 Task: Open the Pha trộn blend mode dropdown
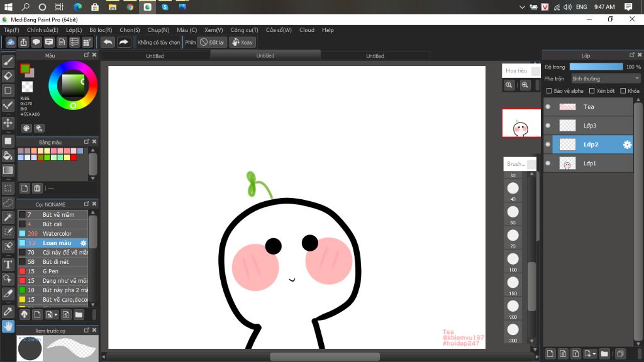606,79
